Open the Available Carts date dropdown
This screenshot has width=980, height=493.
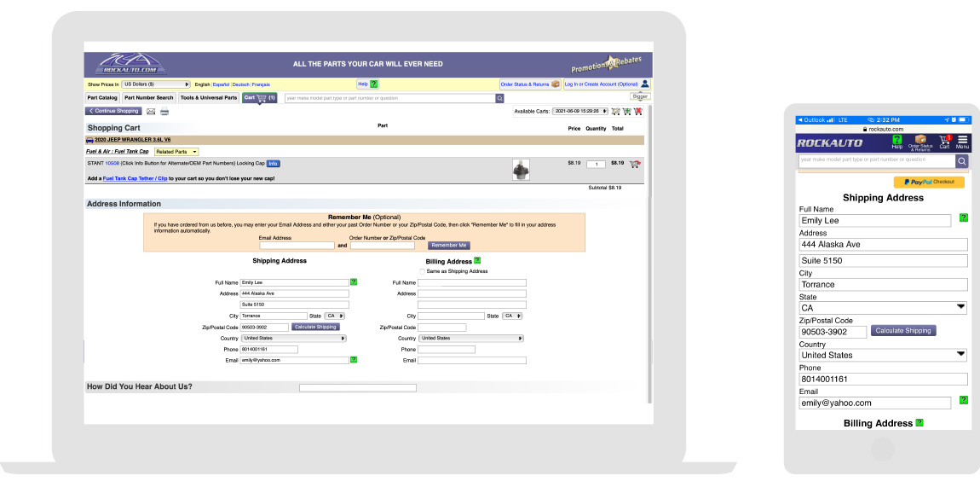pyautogui.click(x=580, y=112)
